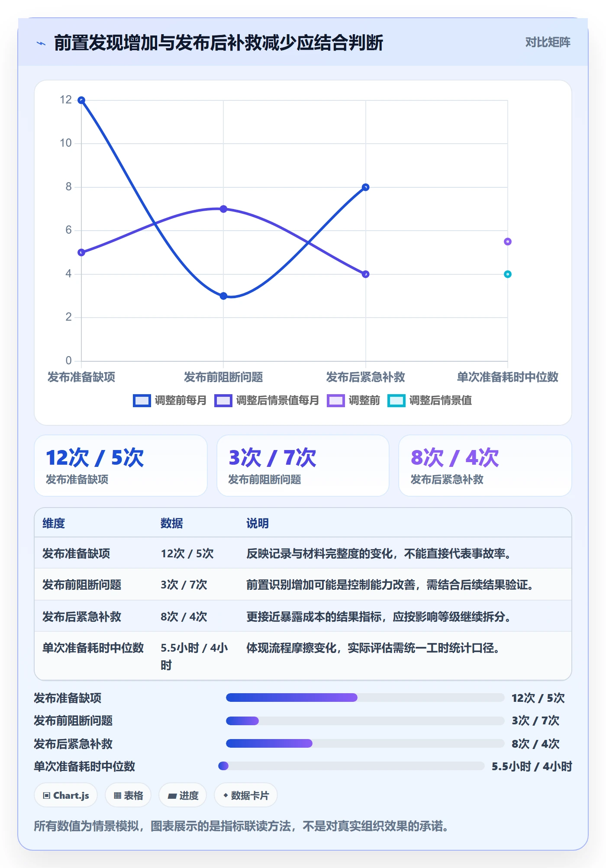
Task: Click the footer disclaimer about 情景模拟
Action: (x=241, y=826)
